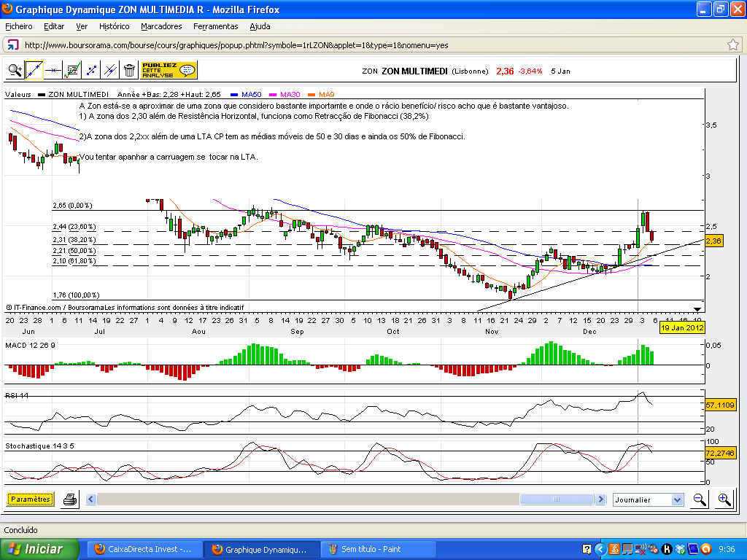Click the 1,76 (100,00%) Fibonacci label
This screenshot has height=560, width=747.
click(x=76, y=295)
